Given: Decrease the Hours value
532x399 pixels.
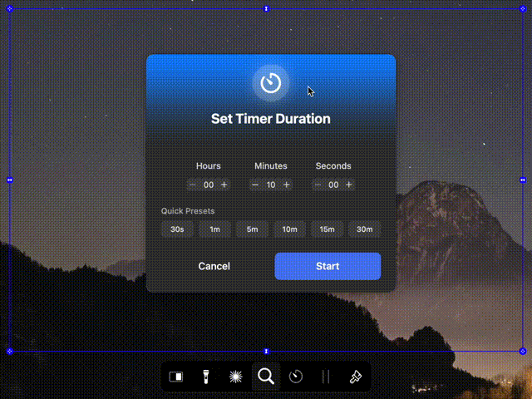Looking at the screenshot, I should pyautogui.click(x=192, y=185).
